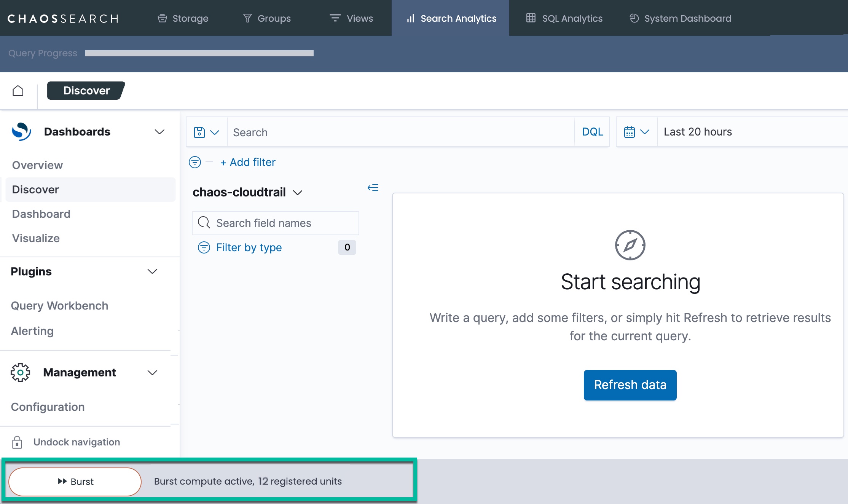
Task: Toggle the DQL query language switch
Action: click(592, 132)
